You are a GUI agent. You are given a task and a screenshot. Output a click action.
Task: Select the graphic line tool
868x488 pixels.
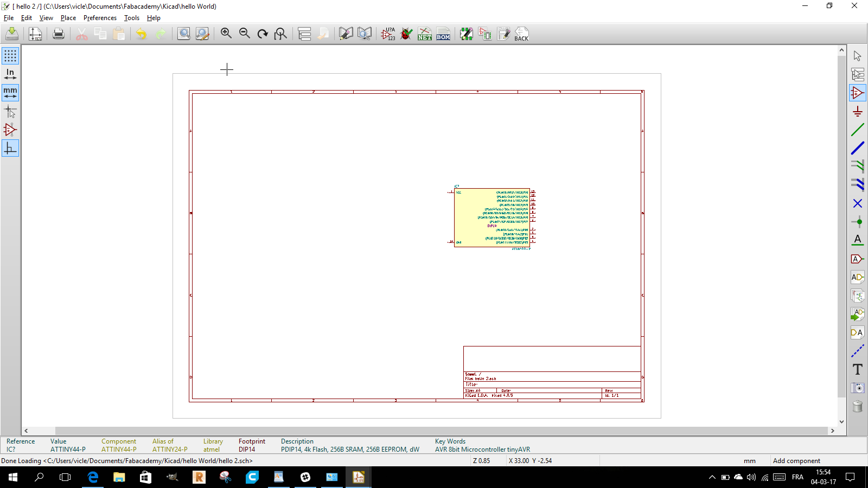coord(858,351)
